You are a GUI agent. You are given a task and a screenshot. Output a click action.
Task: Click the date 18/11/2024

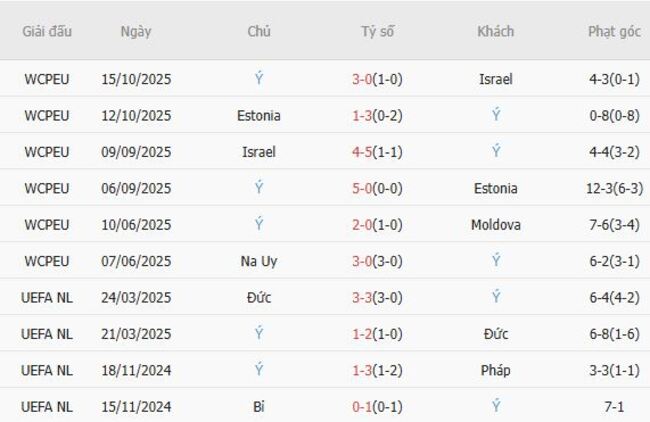click(136, 370)
